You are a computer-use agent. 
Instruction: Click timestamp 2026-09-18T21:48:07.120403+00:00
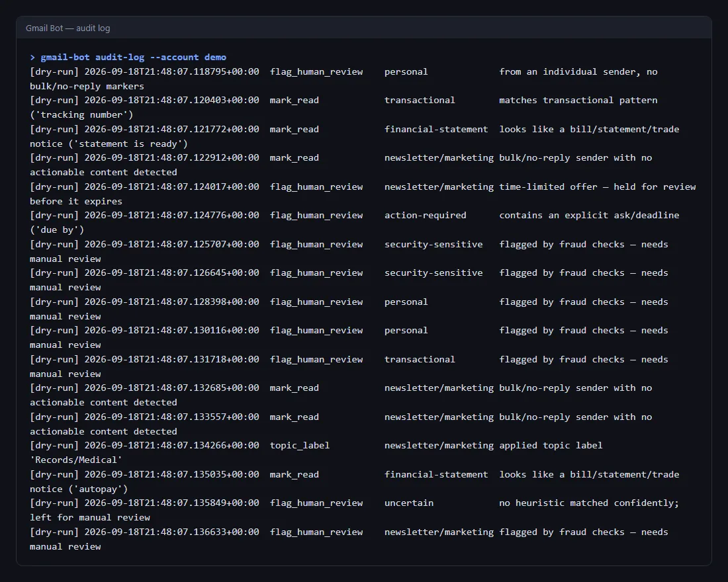(172, 100)
